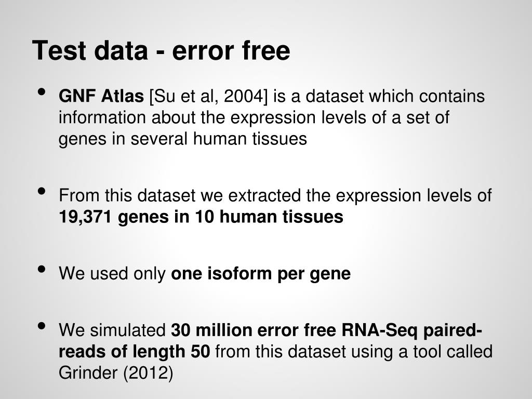Click the words 'We simulated'
532x399 pixels.
(112, 330)
